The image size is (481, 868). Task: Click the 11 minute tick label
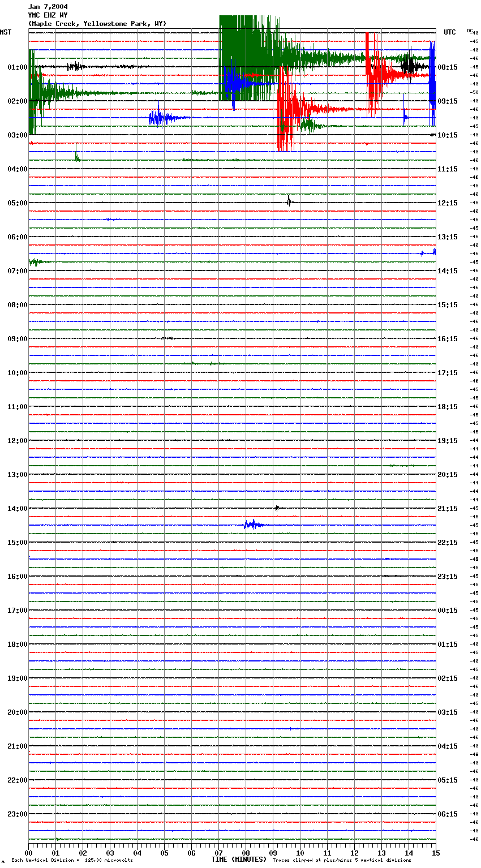(x=328, y=853)
